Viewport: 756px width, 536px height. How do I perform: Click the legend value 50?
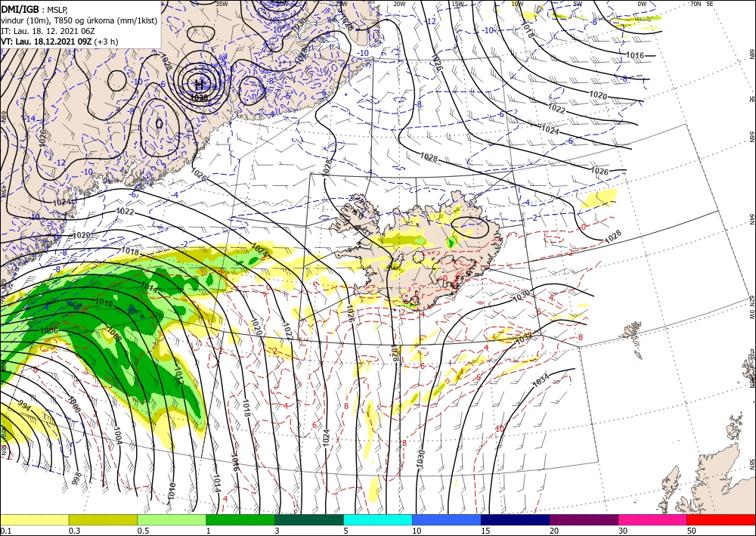coord(692,531)
